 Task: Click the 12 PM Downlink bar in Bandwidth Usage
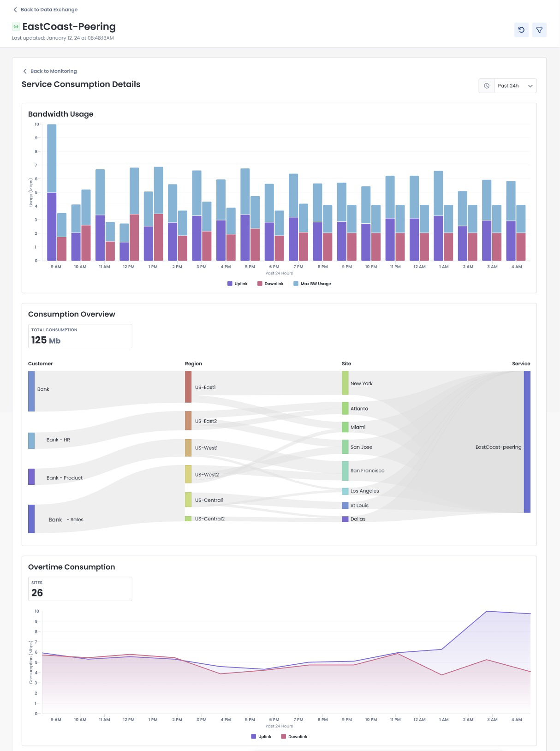click(x=134, y=238)
